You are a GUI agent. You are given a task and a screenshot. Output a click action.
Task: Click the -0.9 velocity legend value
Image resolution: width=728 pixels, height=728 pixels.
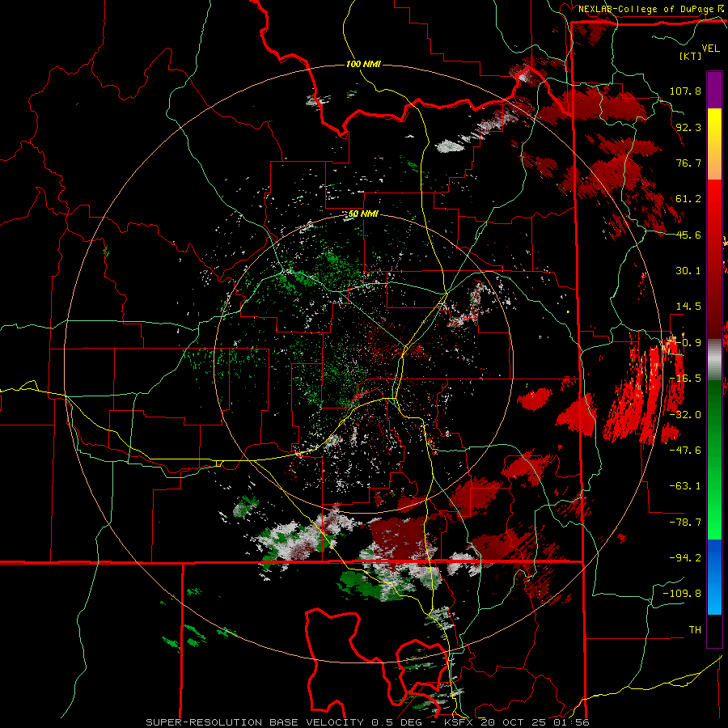tap(688, 343)
